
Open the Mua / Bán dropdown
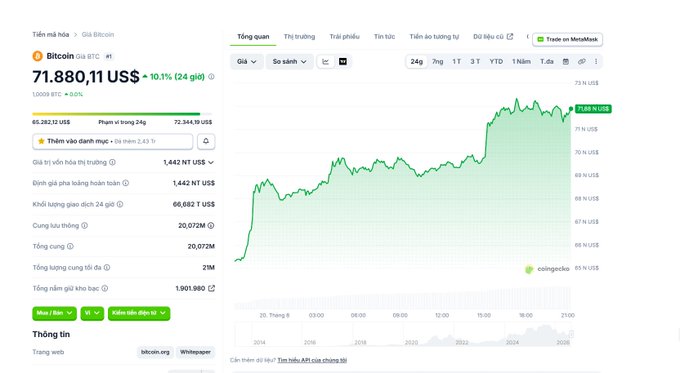(x=54, y=313)
